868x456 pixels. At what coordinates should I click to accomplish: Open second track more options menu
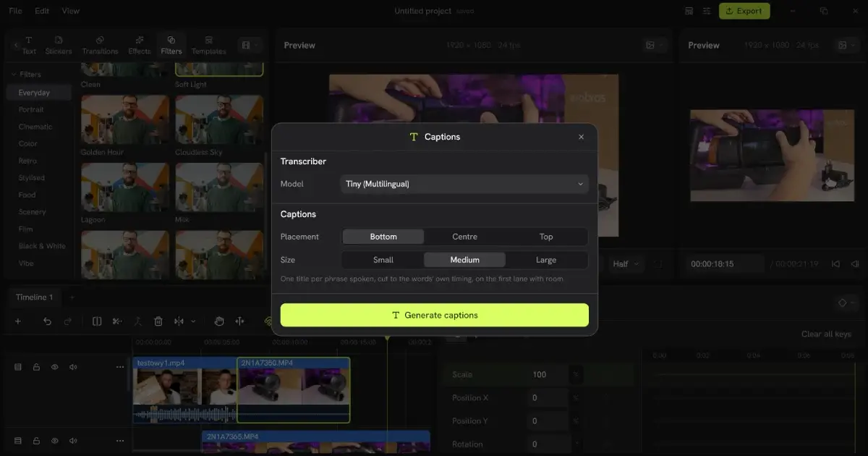[x=120, y=440]
